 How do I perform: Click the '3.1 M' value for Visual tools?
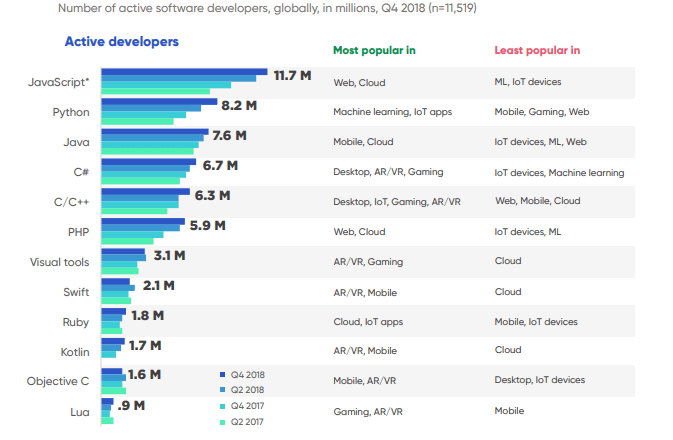[170, 256]
